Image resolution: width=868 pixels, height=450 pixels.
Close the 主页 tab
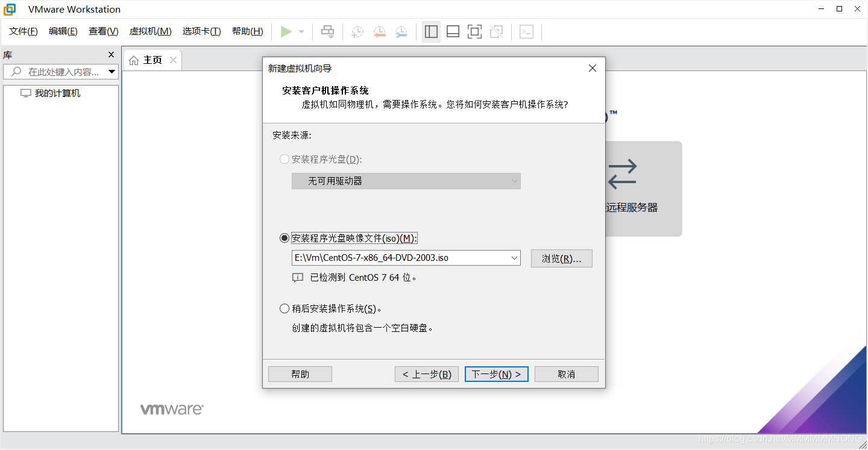tap(173, 60)
